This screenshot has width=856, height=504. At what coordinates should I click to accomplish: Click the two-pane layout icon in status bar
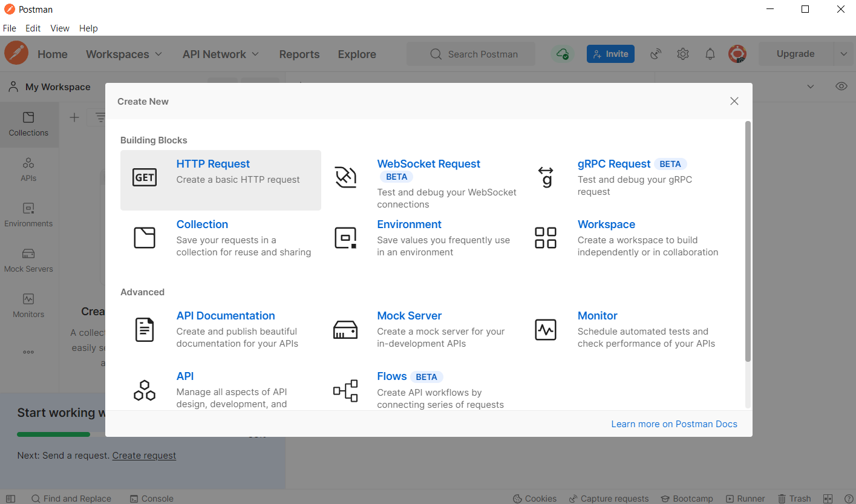tap(828, 499)
